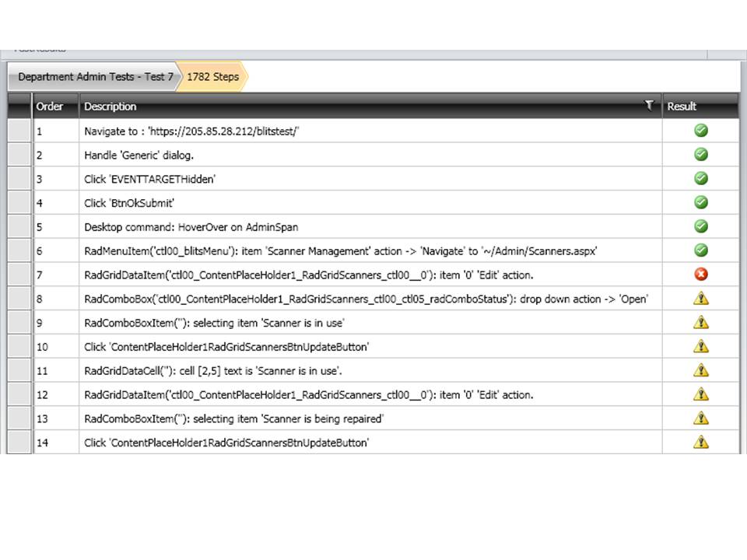Click step 10 'BtnUpdateButton' description

(226, 347)
